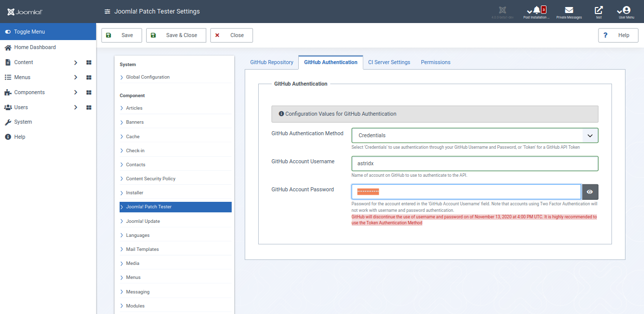Image resolution: width=644 pixels, height=314 pixels.
Task: Click the question mark icon on Help button
Action: coord(605,35)
